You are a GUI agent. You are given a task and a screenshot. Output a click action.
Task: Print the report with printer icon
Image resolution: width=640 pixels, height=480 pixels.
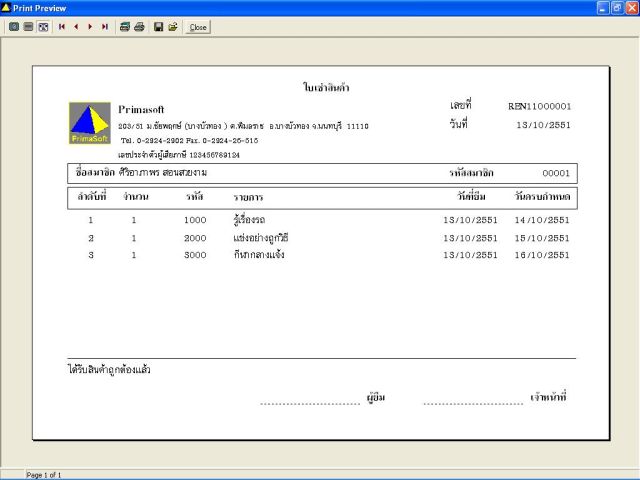click(x=140, y=27)
